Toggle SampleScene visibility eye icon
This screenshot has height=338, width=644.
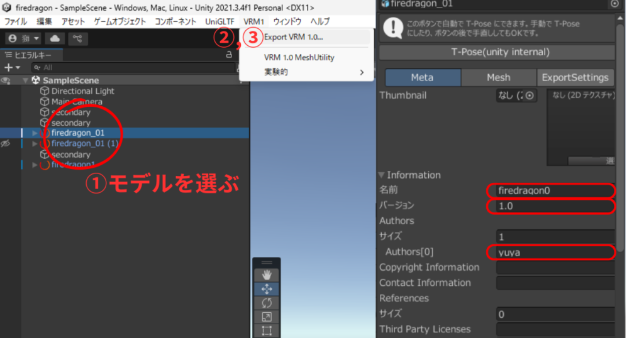[6, 80]
